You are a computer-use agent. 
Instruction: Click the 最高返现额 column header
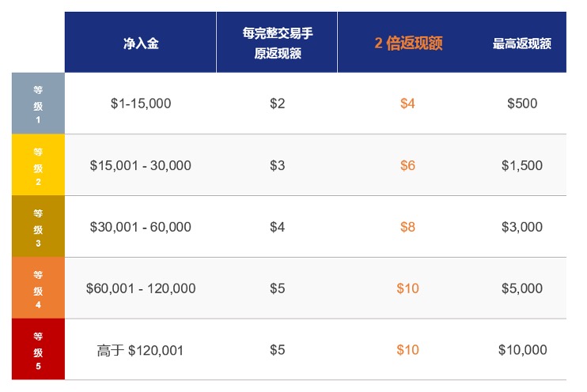click(x=522, y=44)
